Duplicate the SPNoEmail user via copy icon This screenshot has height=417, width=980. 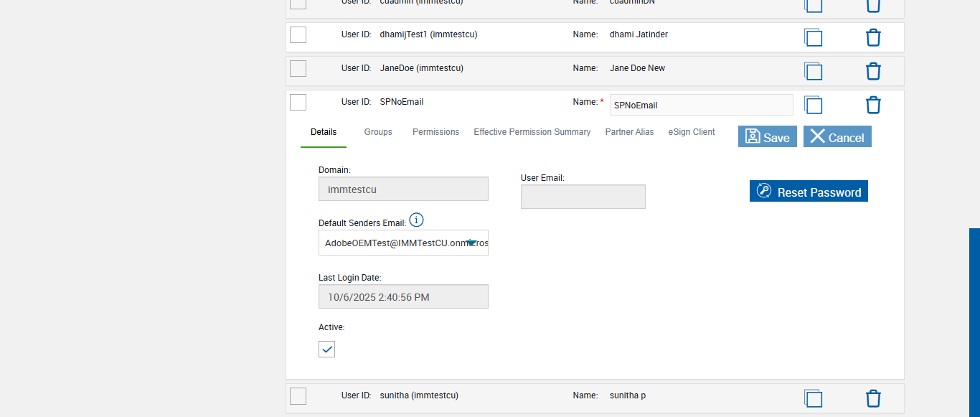pyautogui.click(x=813, y=105)
